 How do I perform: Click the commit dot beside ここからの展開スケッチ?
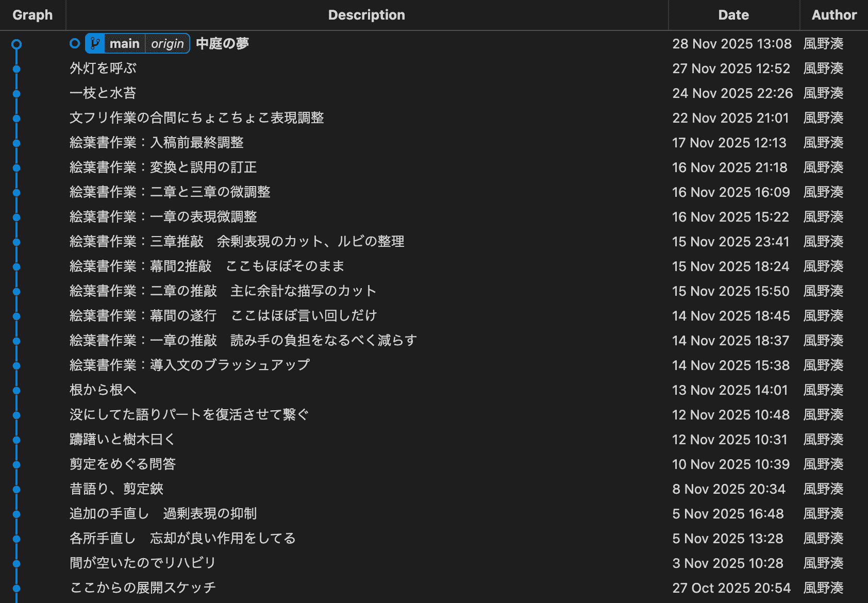pos(17,588)
